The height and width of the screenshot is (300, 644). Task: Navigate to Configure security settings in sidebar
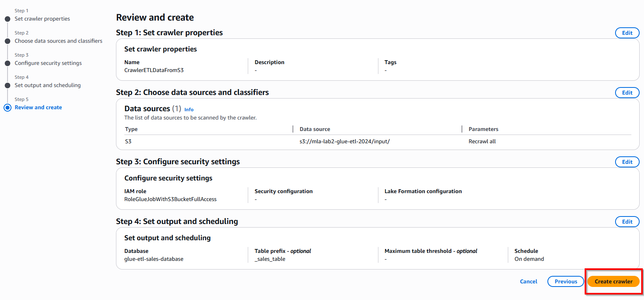pyautogui.click(x=48, y=63)
